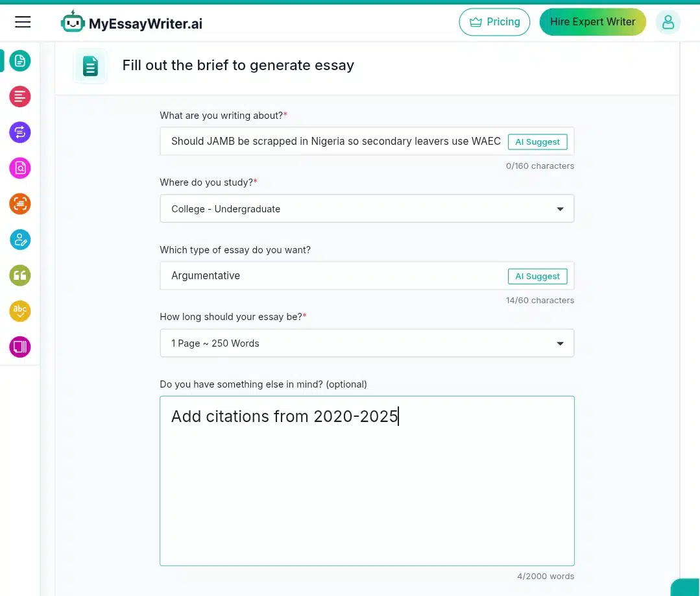Click the additional instructions text area
This screenshot has height=596, width=700.
coord(367,480)
